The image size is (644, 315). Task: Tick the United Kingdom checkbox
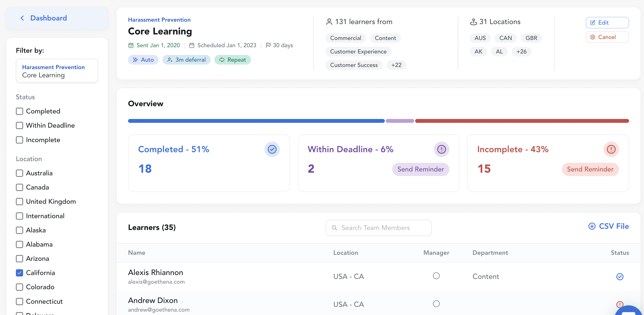click(x=19, y=202)
